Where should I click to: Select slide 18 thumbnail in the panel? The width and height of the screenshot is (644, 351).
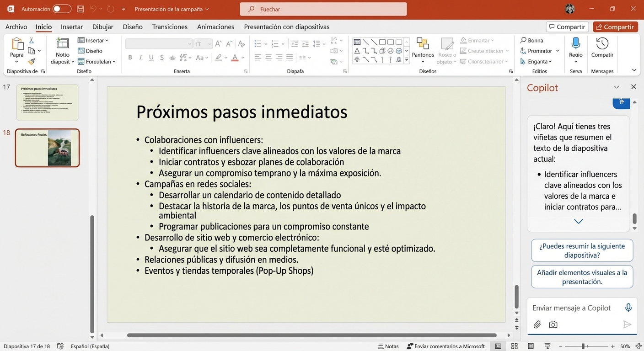(47, 148)
